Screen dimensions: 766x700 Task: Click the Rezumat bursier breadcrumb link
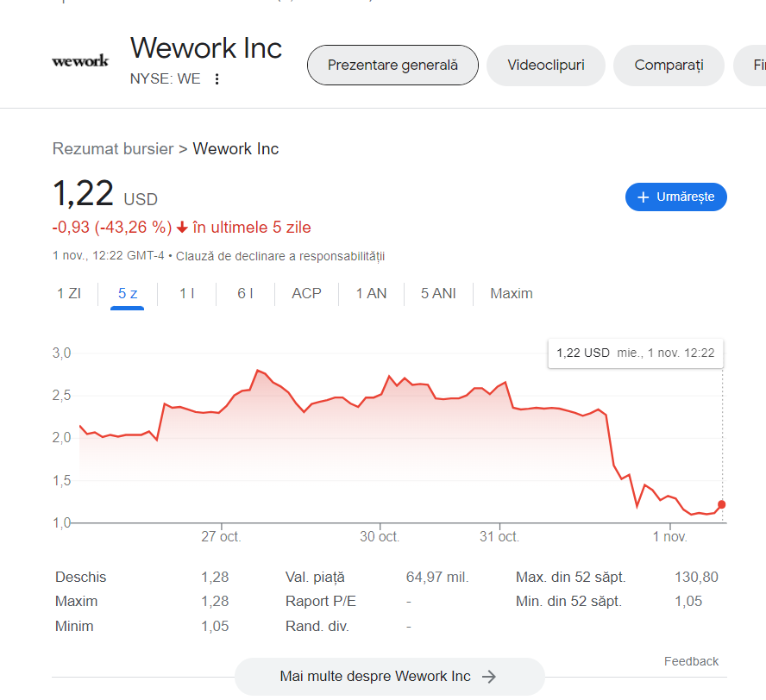click(x=113, y=149)
